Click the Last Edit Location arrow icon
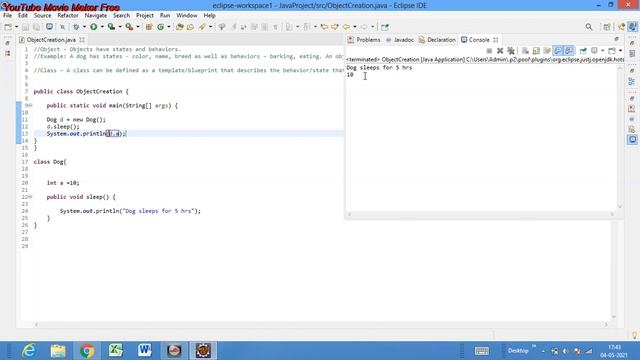 [x=324, y=27]
